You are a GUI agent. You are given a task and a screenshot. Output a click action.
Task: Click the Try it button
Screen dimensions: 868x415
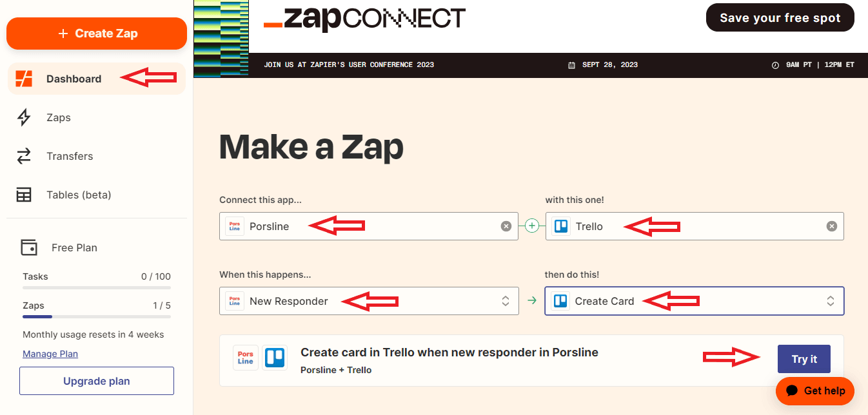pos(804,359)
